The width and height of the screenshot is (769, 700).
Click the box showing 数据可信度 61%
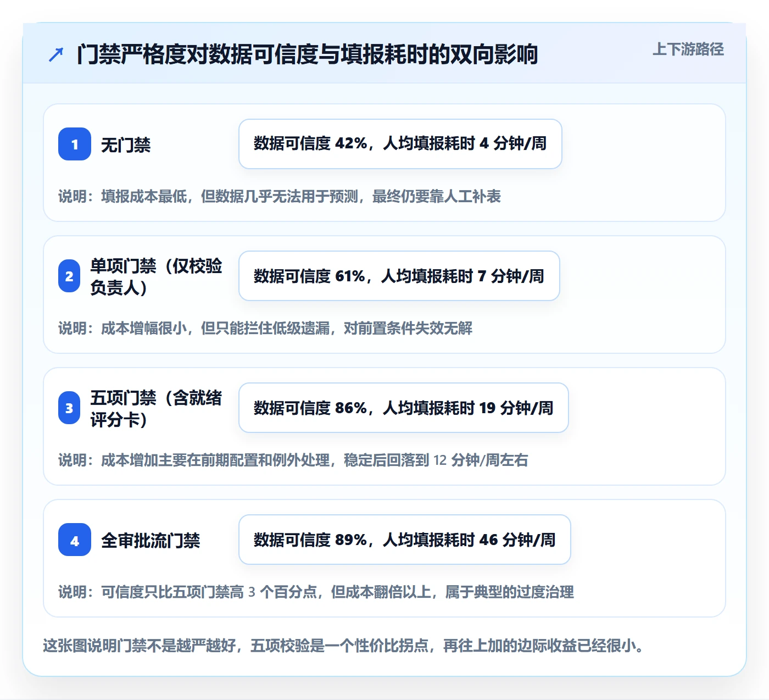click(399, 276)
